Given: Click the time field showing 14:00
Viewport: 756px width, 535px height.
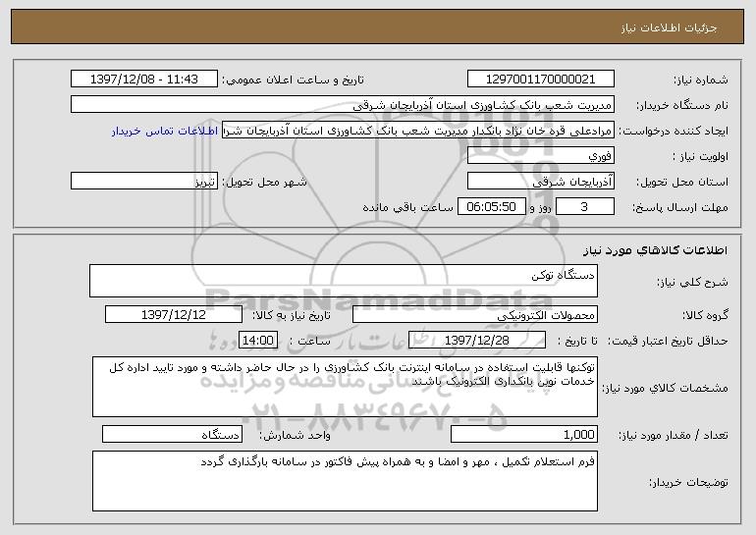Looking at the screenshot, I should [x=258, y=341].
